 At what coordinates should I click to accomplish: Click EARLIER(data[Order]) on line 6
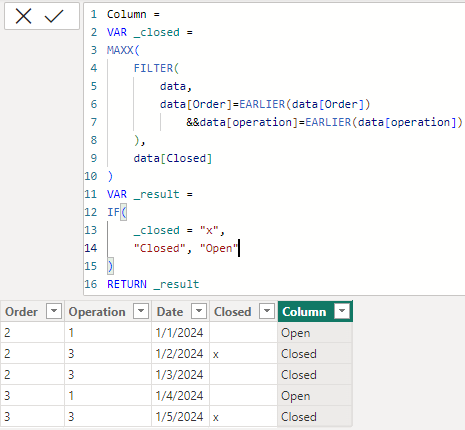pos(305,104)
